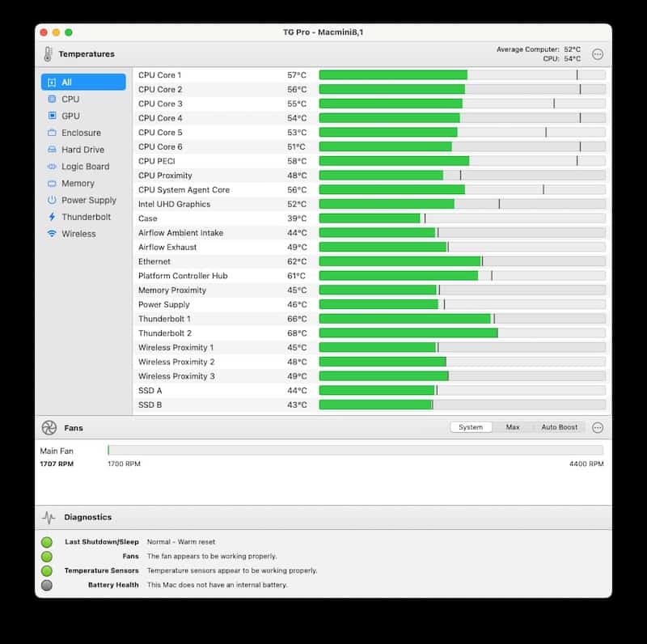Screen dimensions: 647x644
Task: Click the yellow minimize window button
Action: [56, 32]
